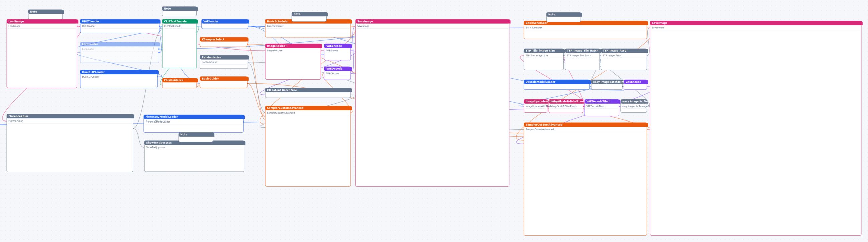The height and width of the screenshot is (242, 868).
Task: Click the RandomNoise node title
Action: (x=212, y=57)
